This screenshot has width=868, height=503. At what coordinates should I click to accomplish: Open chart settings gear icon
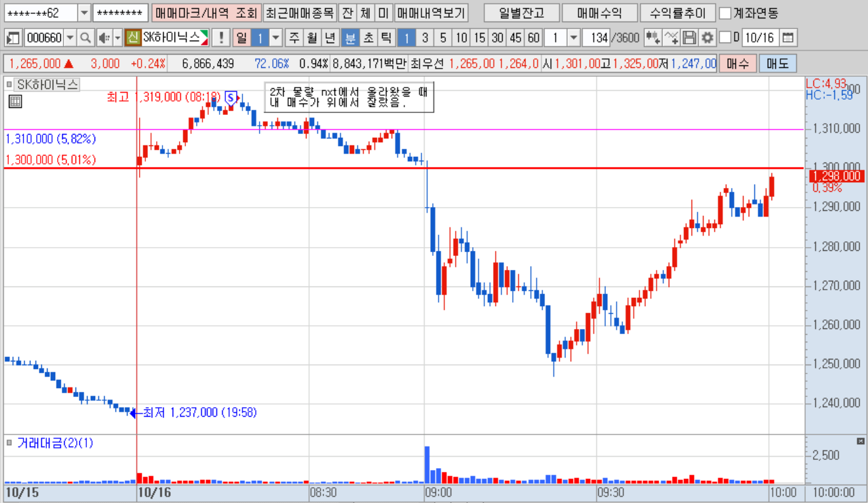(x=707, y=38)
